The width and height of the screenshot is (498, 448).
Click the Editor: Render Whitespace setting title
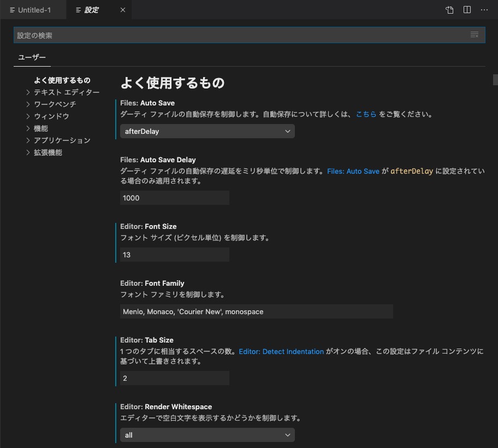(166, 406)
